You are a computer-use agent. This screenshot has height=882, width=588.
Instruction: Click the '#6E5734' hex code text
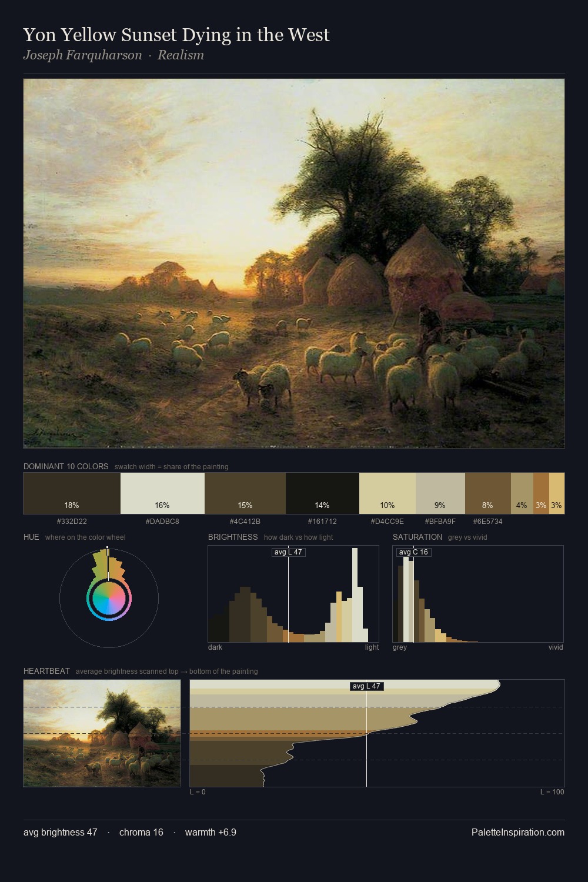click(x=488, y=522)
